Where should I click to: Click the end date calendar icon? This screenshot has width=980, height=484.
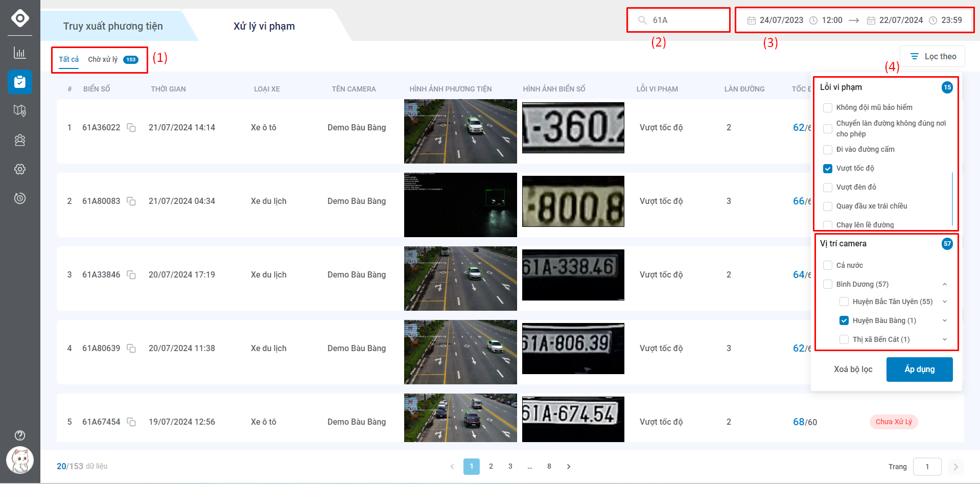(871, 20)
